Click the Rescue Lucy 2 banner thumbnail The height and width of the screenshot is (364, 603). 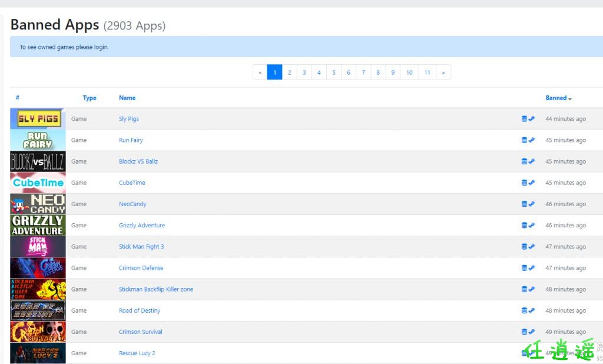[38, 353]
